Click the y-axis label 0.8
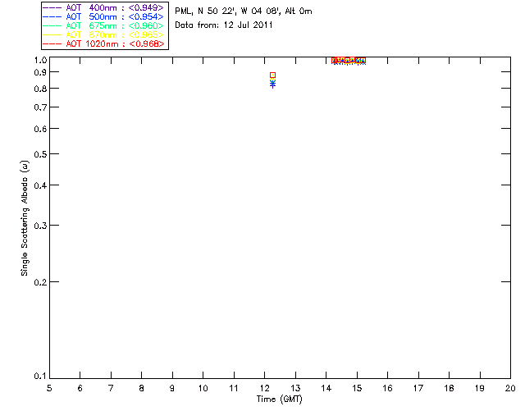Screen dimensions: 525x420 click(x=40, y=89)
